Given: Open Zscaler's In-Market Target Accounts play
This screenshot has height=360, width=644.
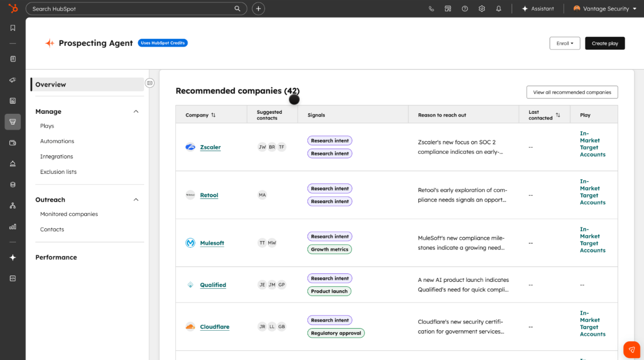Looking at the screenshot, I should coord(592,144).
